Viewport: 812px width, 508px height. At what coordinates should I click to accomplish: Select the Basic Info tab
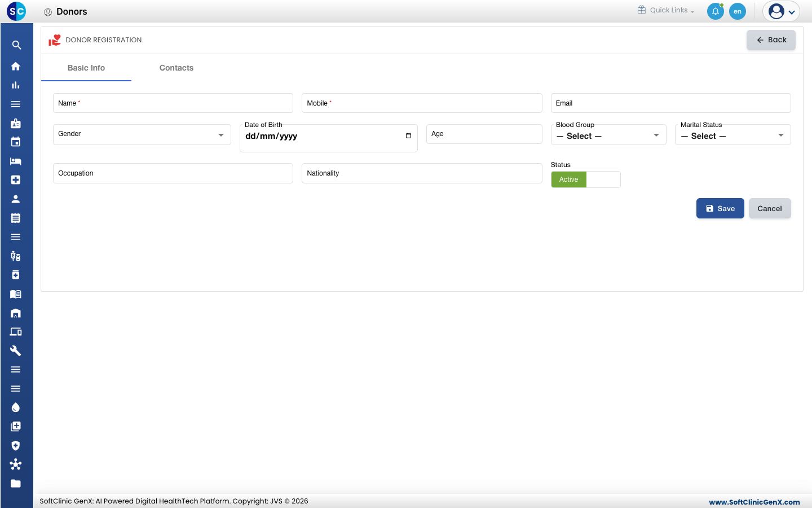click(x=86, y=68)
